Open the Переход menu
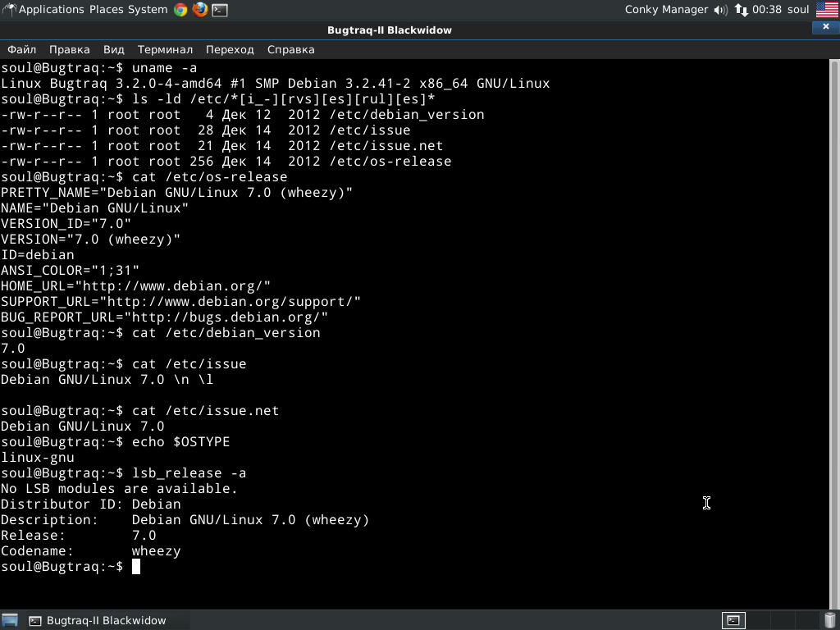Viewport: 840px width, 630px height. pyautogui.click(x=230, y=50)
